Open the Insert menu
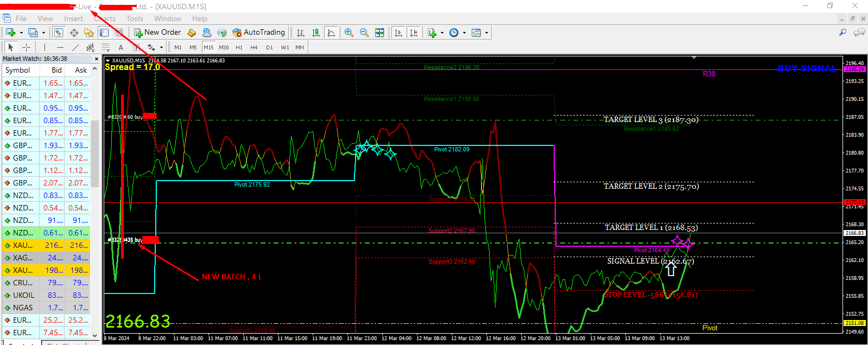The image size is (868, 345). coord(73,18)
